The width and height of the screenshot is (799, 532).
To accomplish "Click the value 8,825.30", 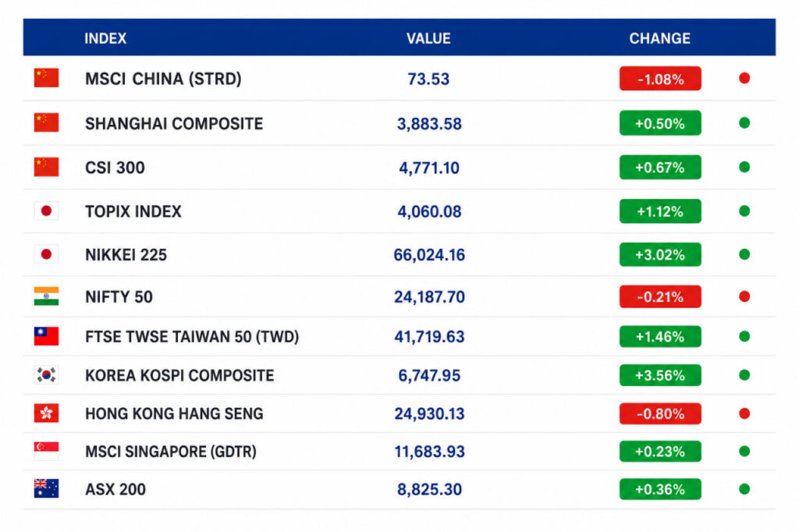I will click(x=429, y=490).
